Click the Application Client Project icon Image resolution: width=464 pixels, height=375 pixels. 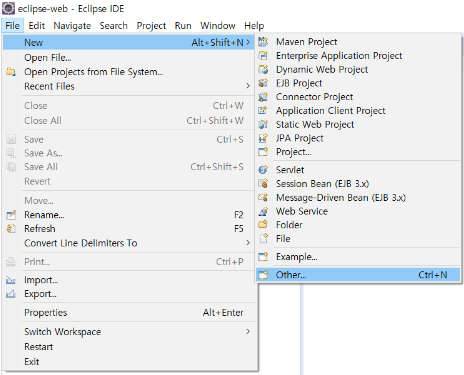pos(263,110)
